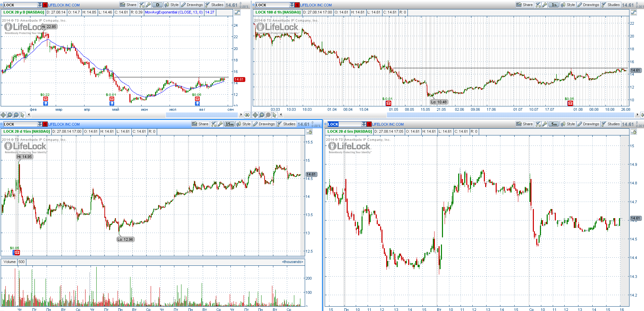Open Drawings menu in 5m chart
This screenshot has height=311, width=644.
589,124
